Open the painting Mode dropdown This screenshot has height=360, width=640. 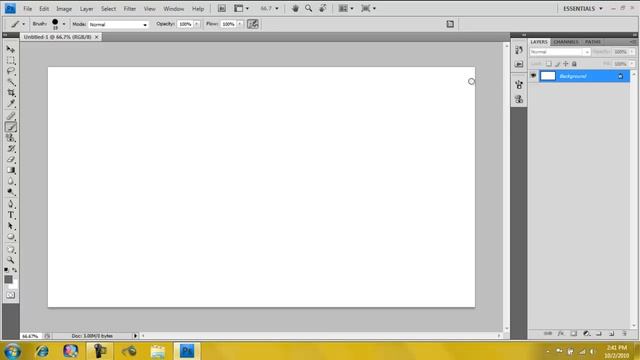119,24
